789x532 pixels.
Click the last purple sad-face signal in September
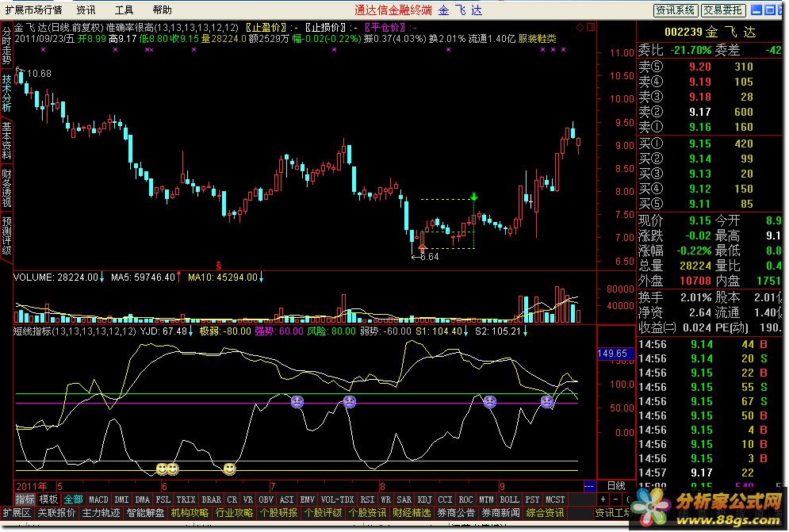547,401
